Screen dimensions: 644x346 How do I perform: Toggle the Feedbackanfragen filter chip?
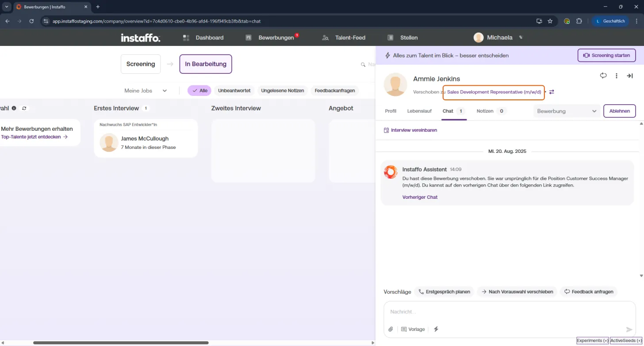click(335, 91)
